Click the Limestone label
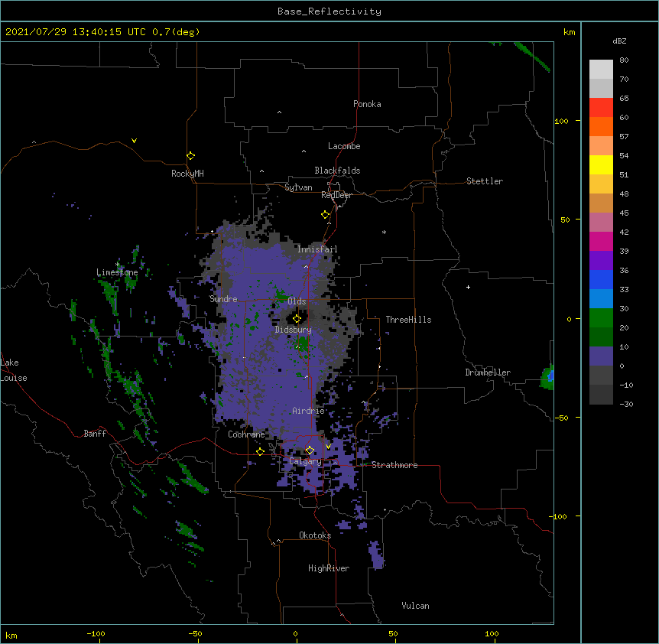 click(117, 272)
